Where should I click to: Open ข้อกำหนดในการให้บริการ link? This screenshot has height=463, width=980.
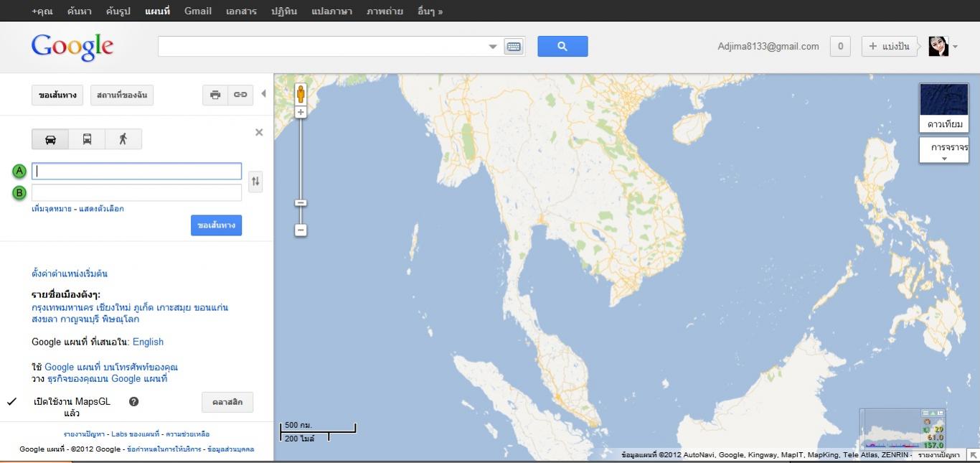pos(164,449)
